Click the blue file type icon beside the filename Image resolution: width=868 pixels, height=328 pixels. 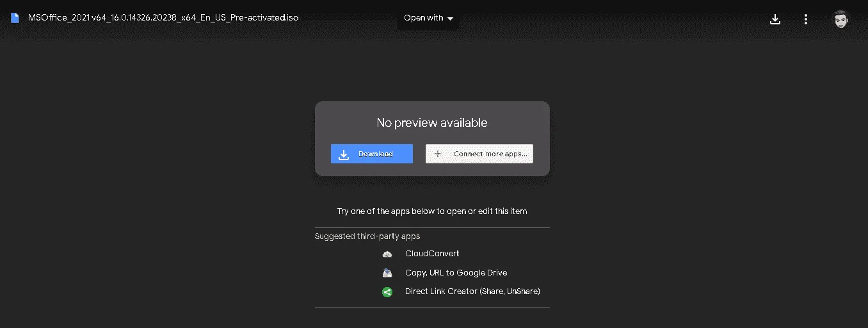[x=15, y=18]
